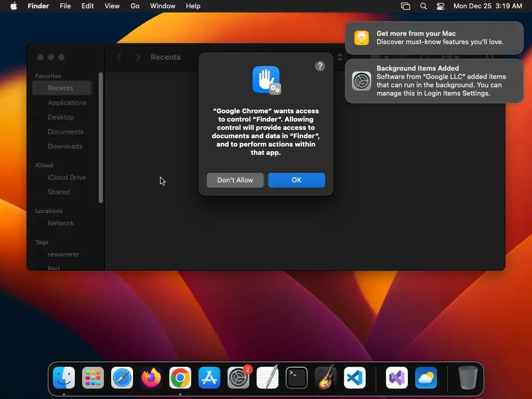Open the Window menu
The width and height of the screenshot is (532, 399).
(x=163, y=6)
